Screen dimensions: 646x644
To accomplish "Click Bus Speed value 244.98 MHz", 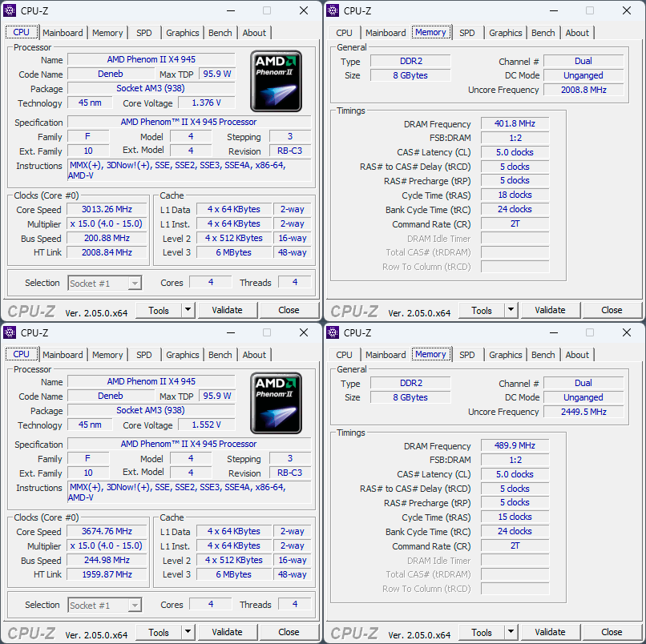I will pos(107,560).
